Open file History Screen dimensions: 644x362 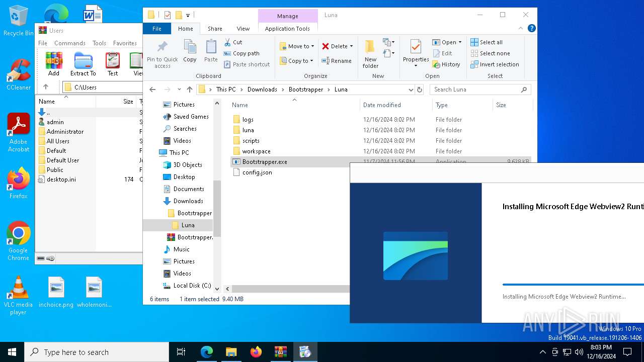pyautogui.click(x=446, y=64)
